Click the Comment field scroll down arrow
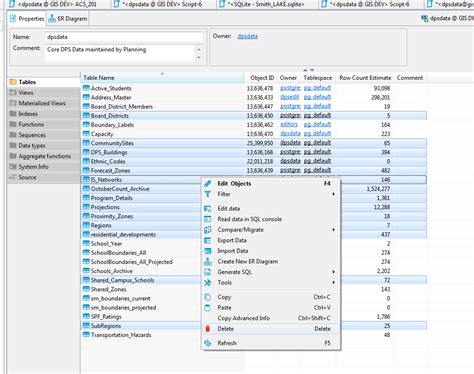Screen dimensions: 474x374 coord(199,57)
